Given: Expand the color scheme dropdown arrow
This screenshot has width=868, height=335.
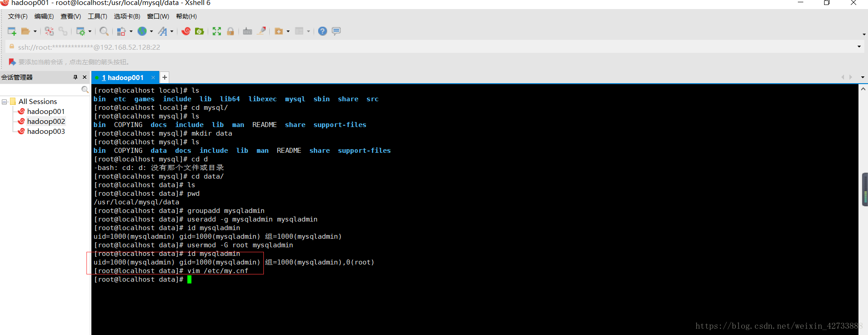Looking at the screenshot, I should coord(131,31).
